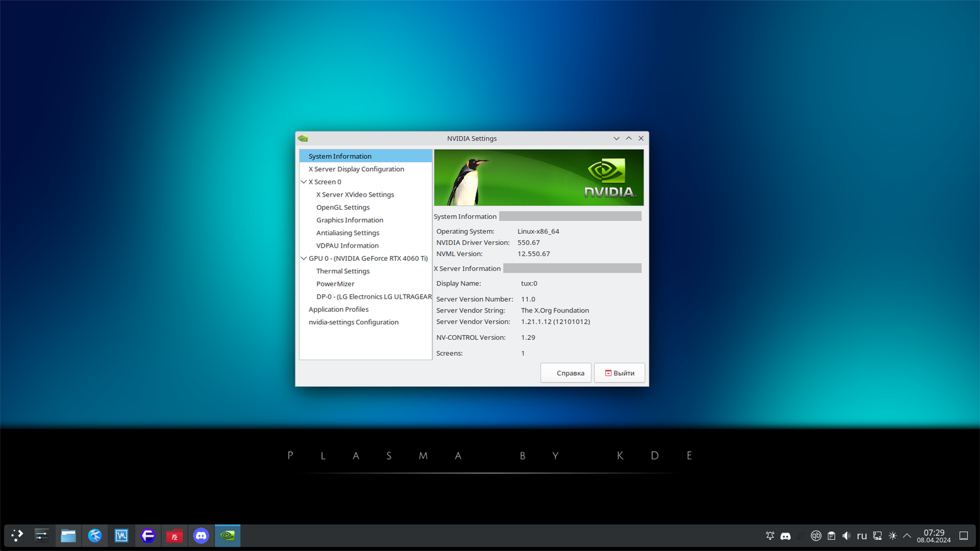Open the network connections tray icon
Viewport: 980px width, 551px height.
[877, 536]
